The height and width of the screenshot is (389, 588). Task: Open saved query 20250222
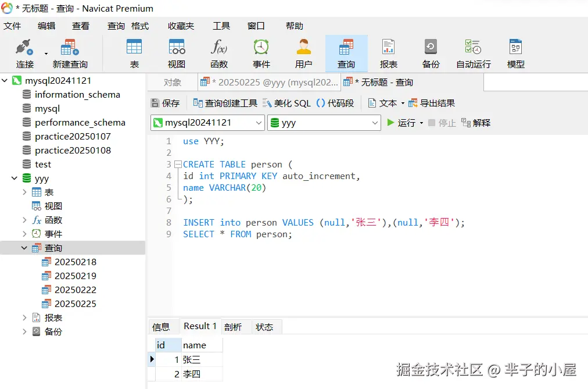point(76,290)
